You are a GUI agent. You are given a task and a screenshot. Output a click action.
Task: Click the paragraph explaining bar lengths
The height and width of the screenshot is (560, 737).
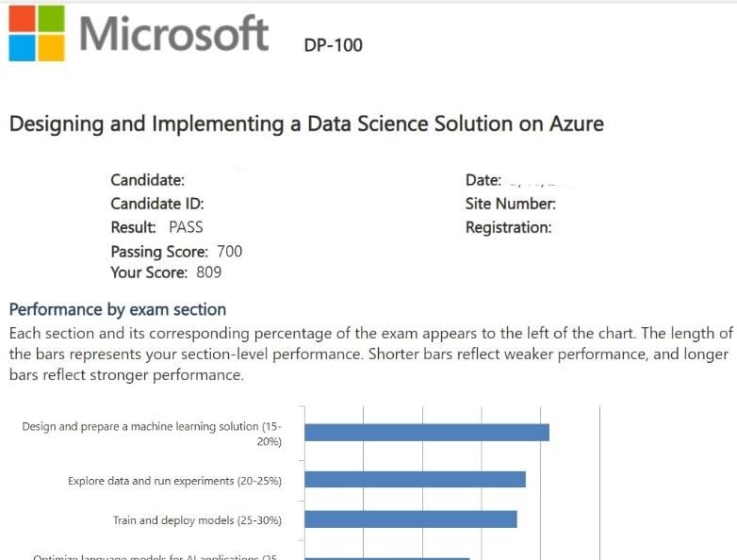pos(369,354)
